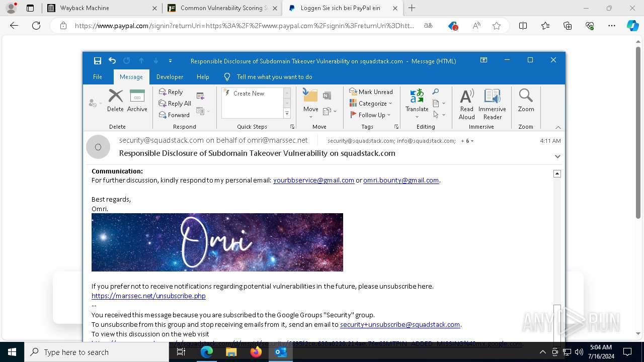Open Rules actions dropdown in Move group
This screenshot has height=362, width=644.
(x=330, y=111)
